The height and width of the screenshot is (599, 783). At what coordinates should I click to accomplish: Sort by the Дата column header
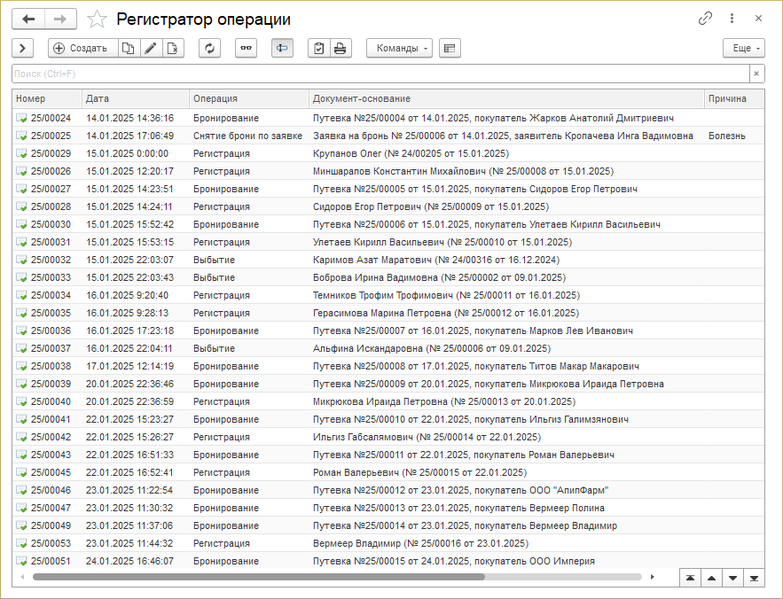click(x=135, y=99)
